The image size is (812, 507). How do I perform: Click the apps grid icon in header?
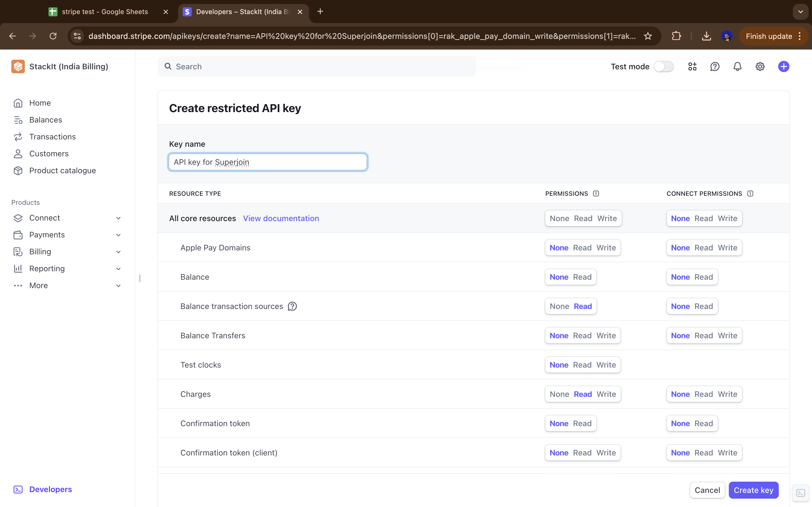[692, 67]
